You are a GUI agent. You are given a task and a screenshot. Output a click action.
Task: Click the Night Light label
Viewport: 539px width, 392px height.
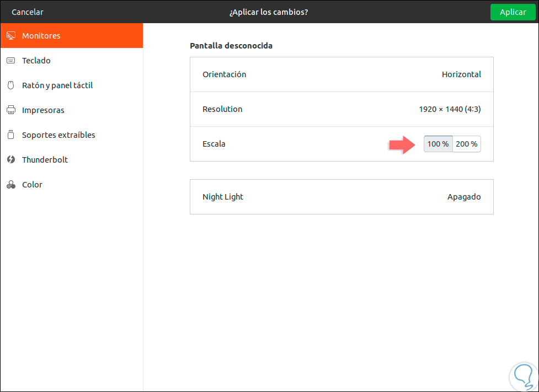pos(223,197)
